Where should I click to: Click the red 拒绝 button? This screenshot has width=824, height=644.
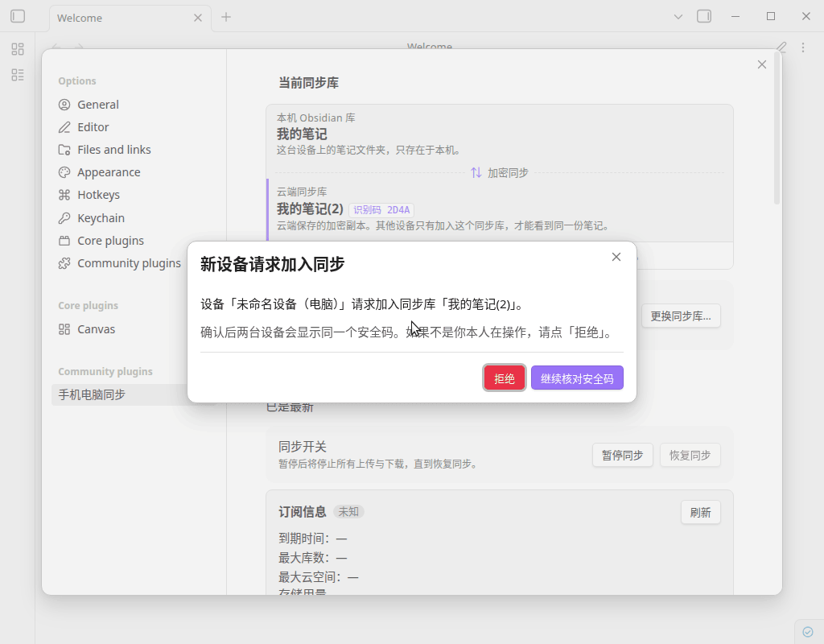click(x=504, y=378)
